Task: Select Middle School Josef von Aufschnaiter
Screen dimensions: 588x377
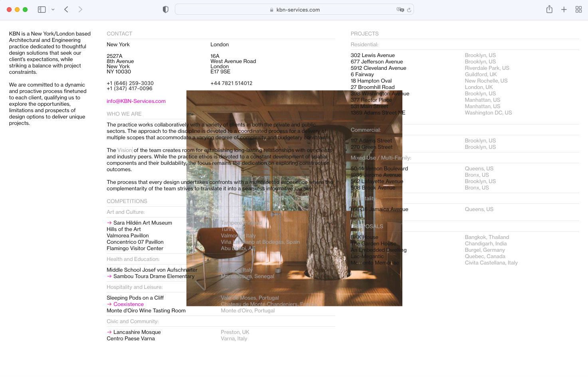Action: click(152, 270)
